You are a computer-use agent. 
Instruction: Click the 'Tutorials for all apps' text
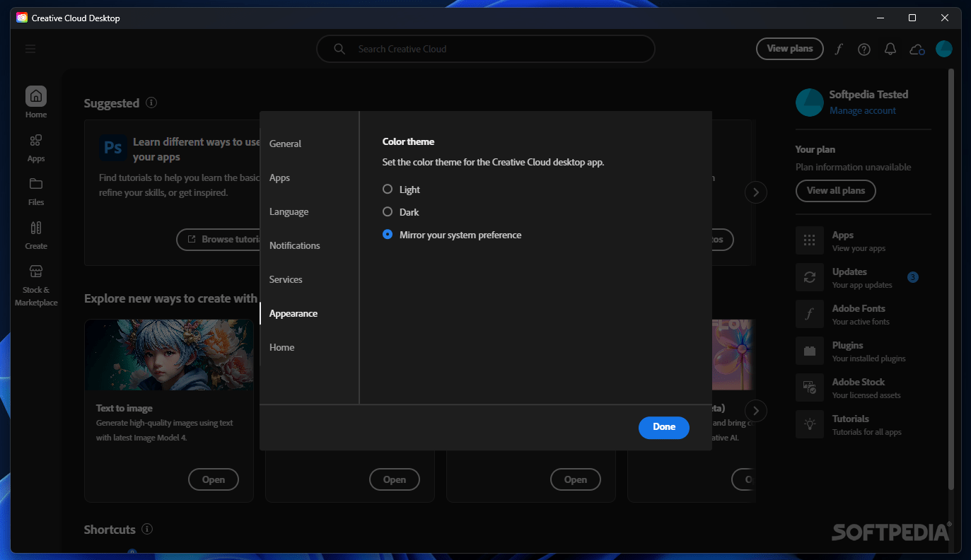tap(867, 432)
